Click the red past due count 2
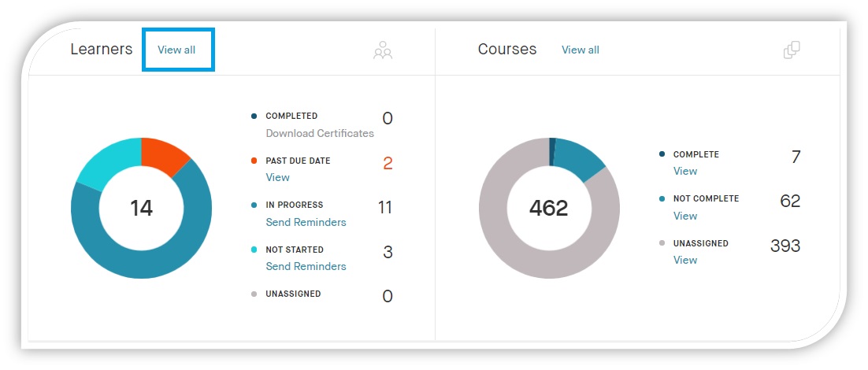The image size is (868, 370). 388,164
